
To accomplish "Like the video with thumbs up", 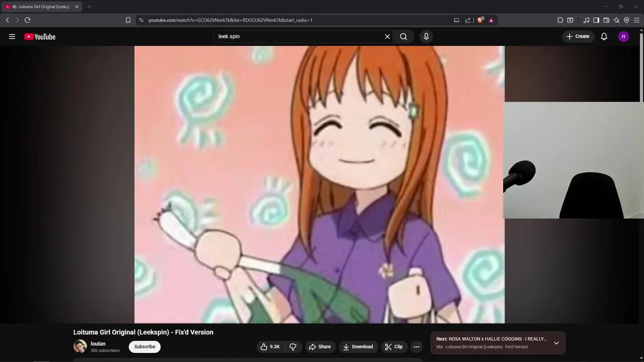I will click(x=270, y=346).
